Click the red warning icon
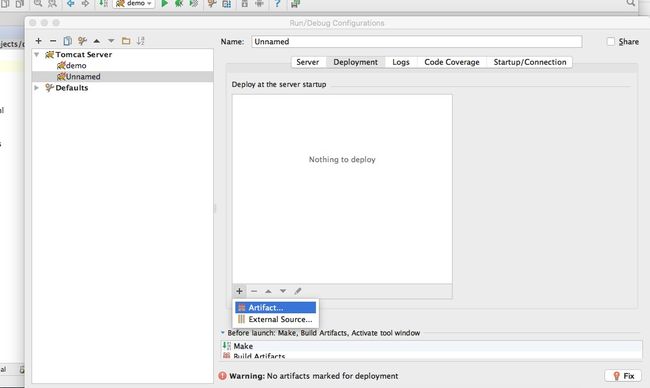Image resolution: width=650 pixels, height=388 pixels. pos(223,376)
